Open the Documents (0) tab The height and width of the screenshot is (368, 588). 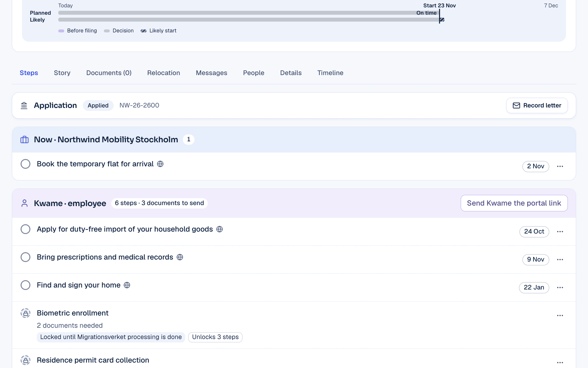pyautogui.click(x=109, y=73)
